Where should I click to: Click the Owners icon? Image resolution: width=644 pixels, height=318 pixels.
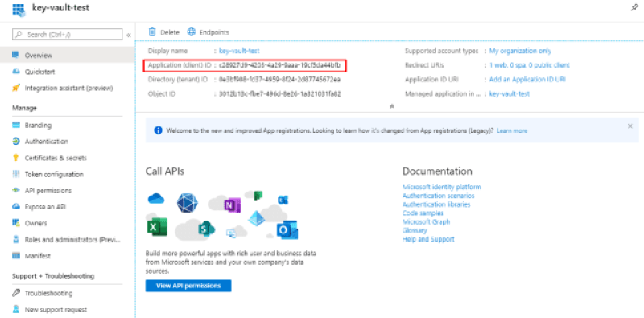(16, 223)
